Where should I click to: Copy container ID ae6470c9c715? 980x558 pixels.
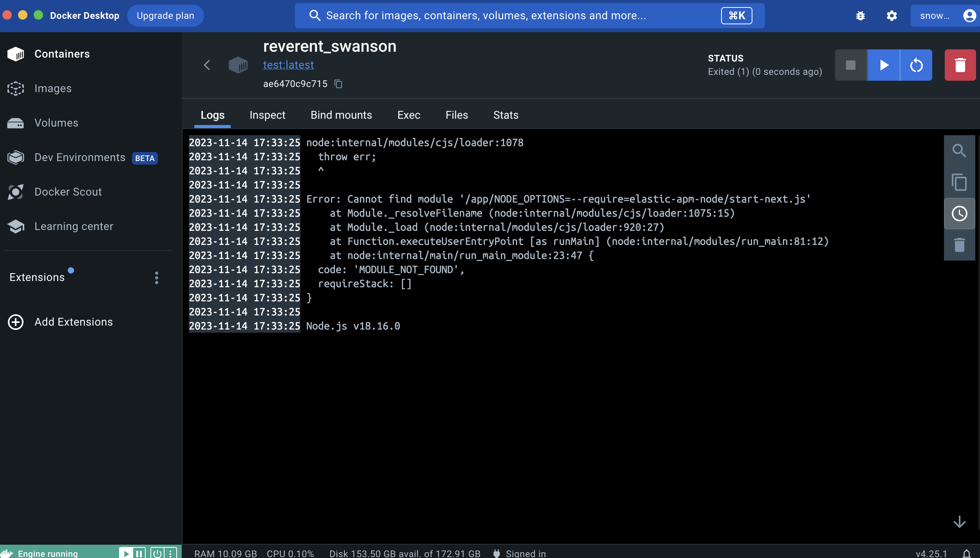[x=338, y=84]
